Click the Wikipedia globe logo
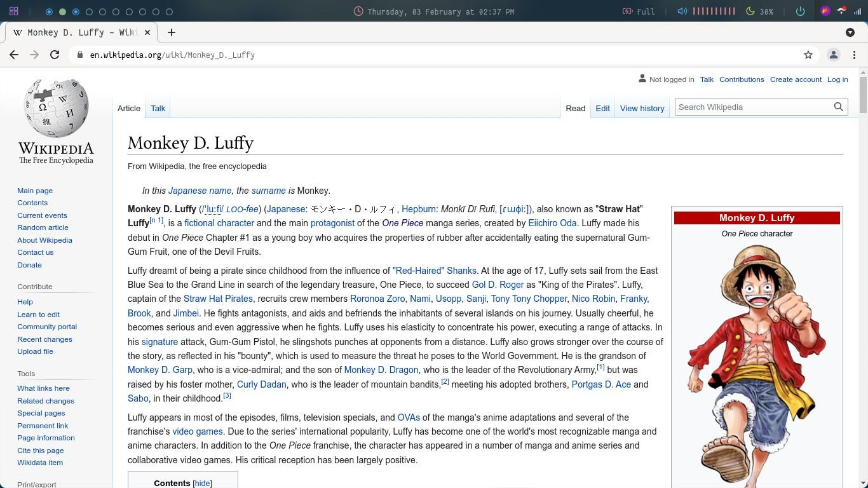Image resolution: width=868 pixels, height=488 pixels. click(56, 108)
